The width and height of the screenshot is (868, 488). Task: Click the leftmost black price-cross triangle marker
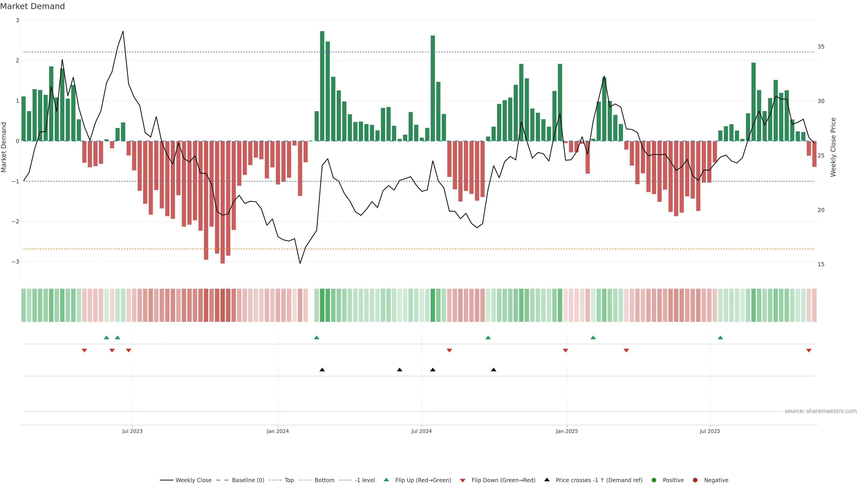click(322, 370)
